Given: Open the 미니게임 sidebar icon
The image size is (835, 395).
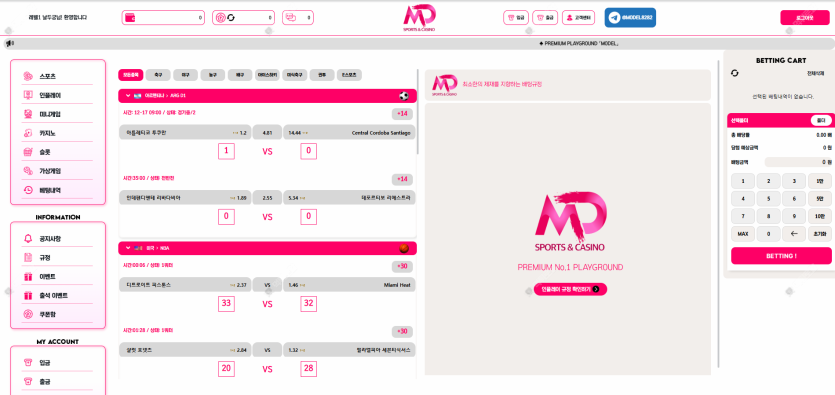Looking at the screenshot, I should (x=28, y=114).
